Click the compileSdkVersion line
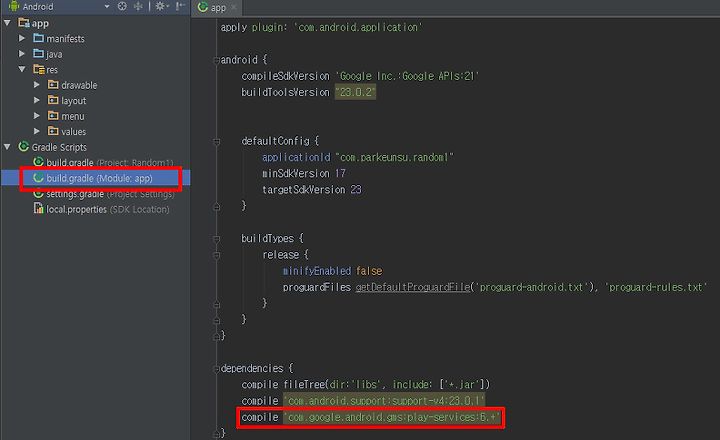Image resolution: width=720 pixels, height=440 pixels. point(360,76)
